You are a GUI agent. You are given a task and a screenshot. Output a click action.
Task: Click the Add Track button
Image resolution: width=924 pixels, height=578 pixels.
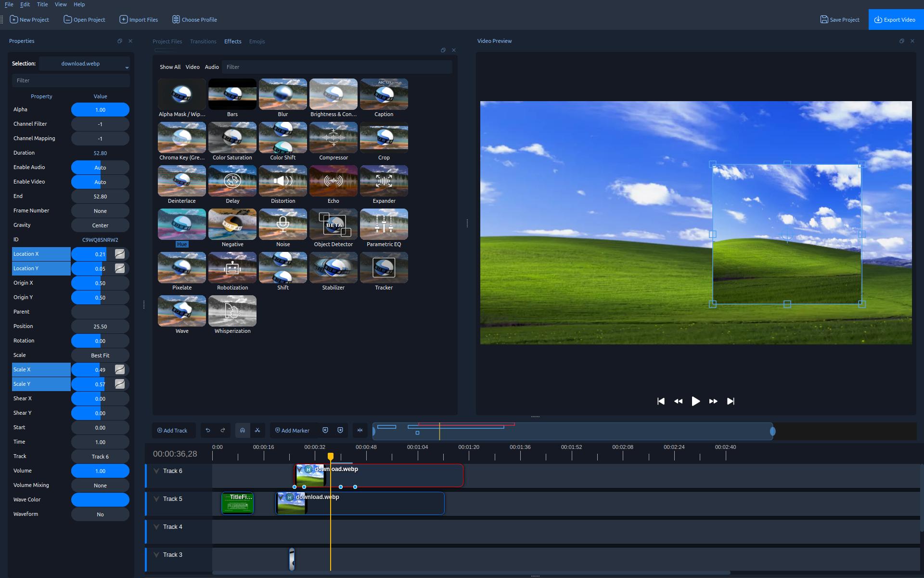pyautogui.click(x=172, y=431)
